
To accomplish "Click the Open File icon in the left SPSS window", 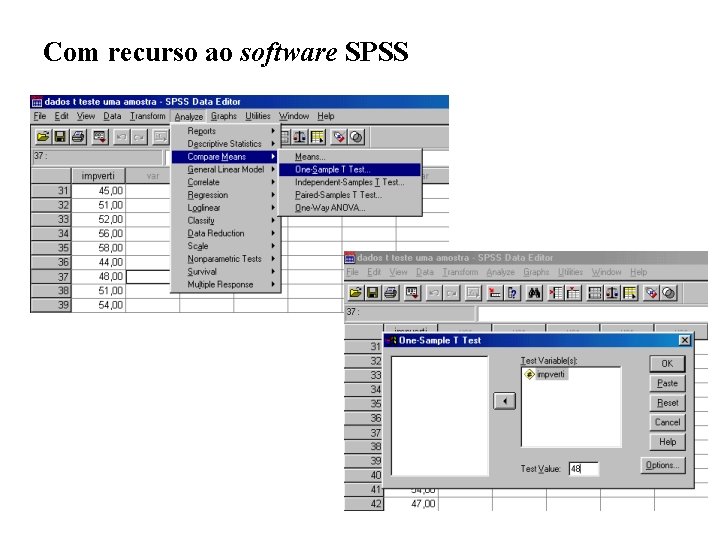I will (x=43, y=137).
